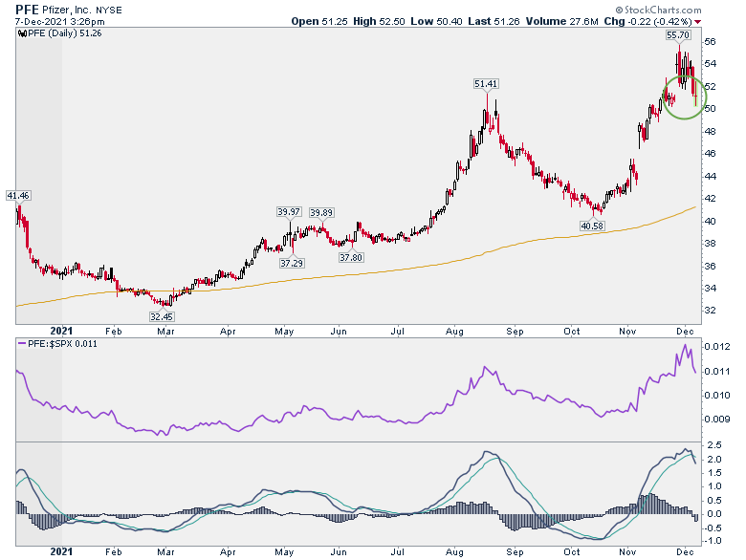Click the candlestick glyph beside PFE (Daily)

coord(22,33)
